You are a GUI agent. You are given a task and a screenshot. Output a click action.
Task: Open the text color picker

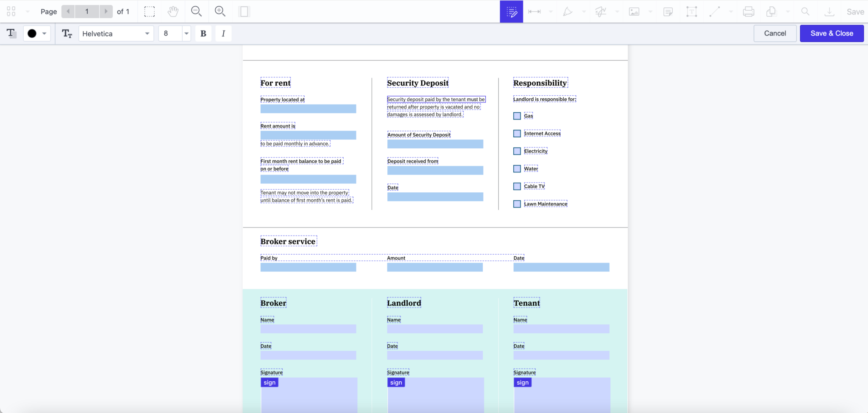click(37, 33)
